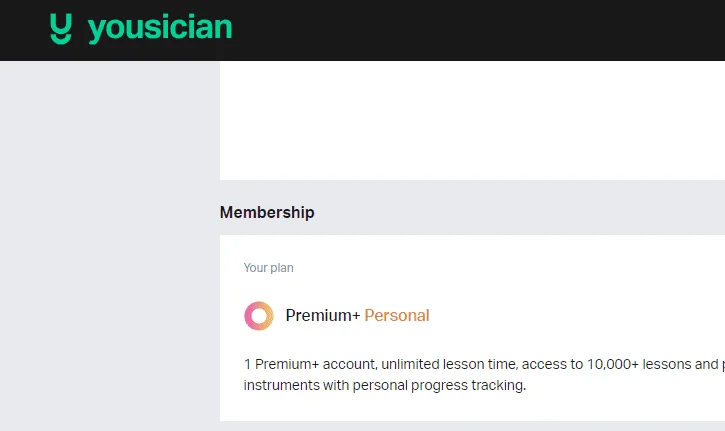
Task: Click the letter 'y' in the yousician wordmark
Action: point(98,31)
